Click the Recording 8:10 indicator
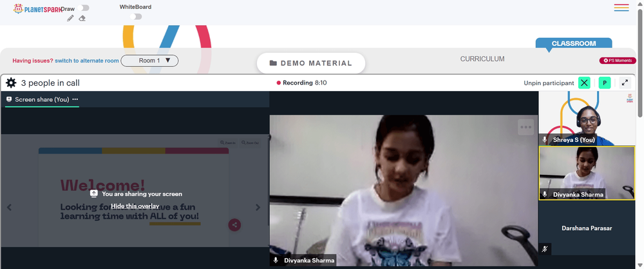 tap(302, 83)
